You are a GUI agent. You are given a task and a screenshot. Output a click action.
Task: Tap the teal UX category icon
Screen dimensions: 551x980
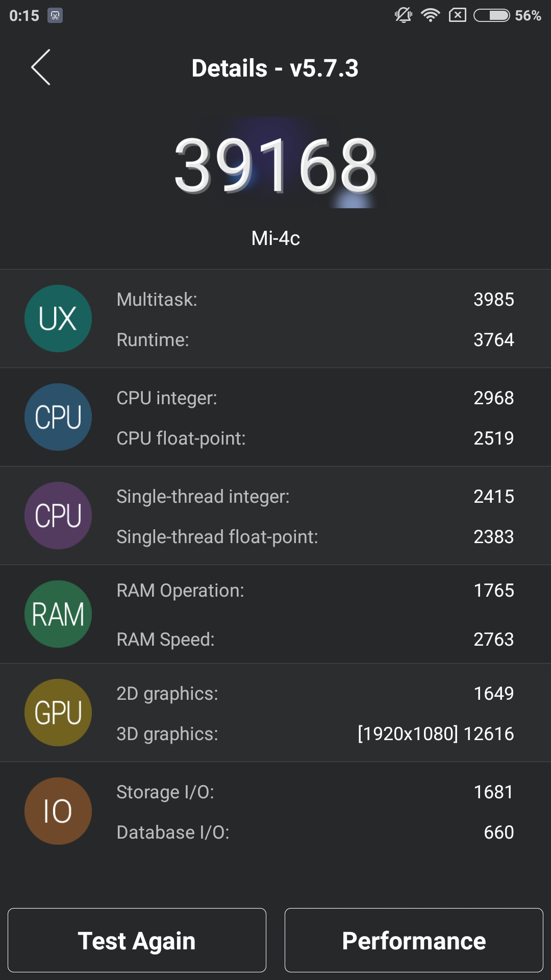pyautogui.click(x=58, y=318)
